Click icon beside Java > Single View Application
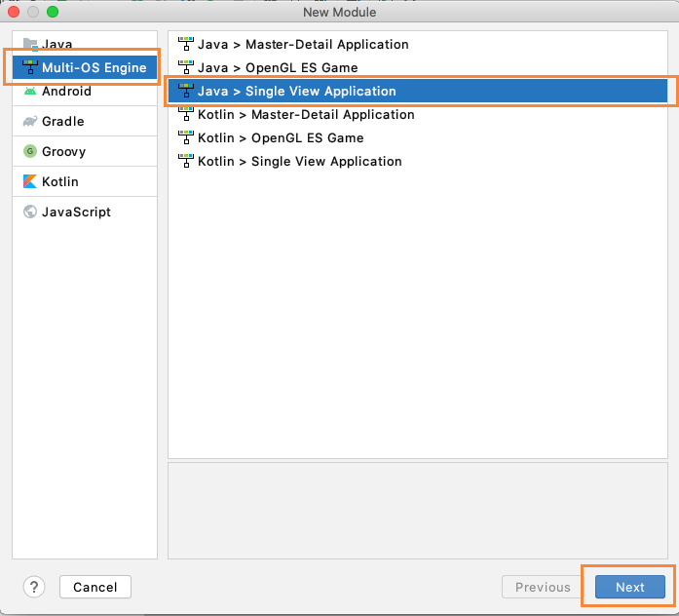 (186, 91)
